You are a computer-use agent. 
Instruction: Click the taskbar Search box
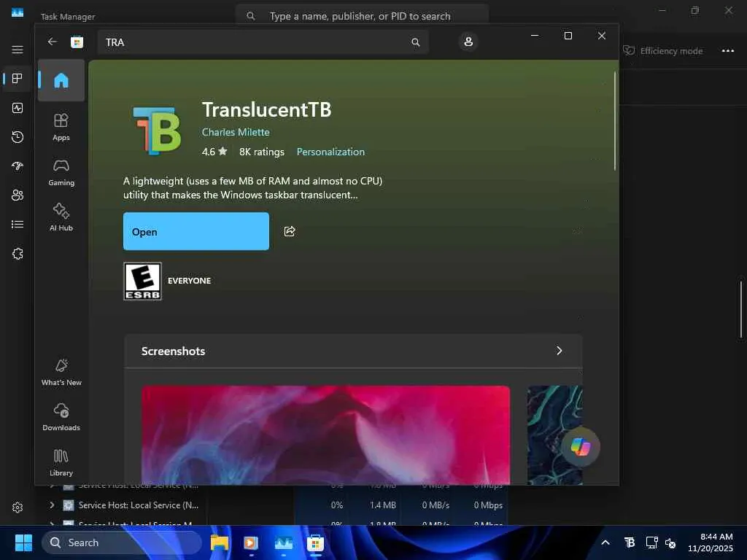tap(121, 542)
